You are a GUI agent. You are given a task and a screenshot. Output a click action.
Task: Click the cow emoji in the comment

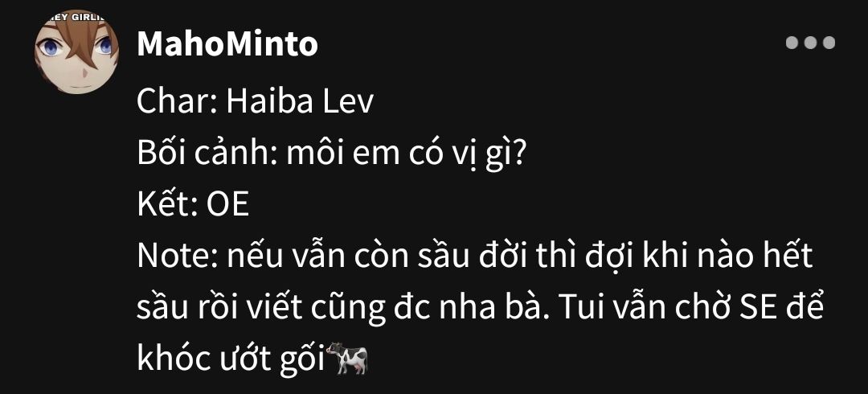(346, 358)
